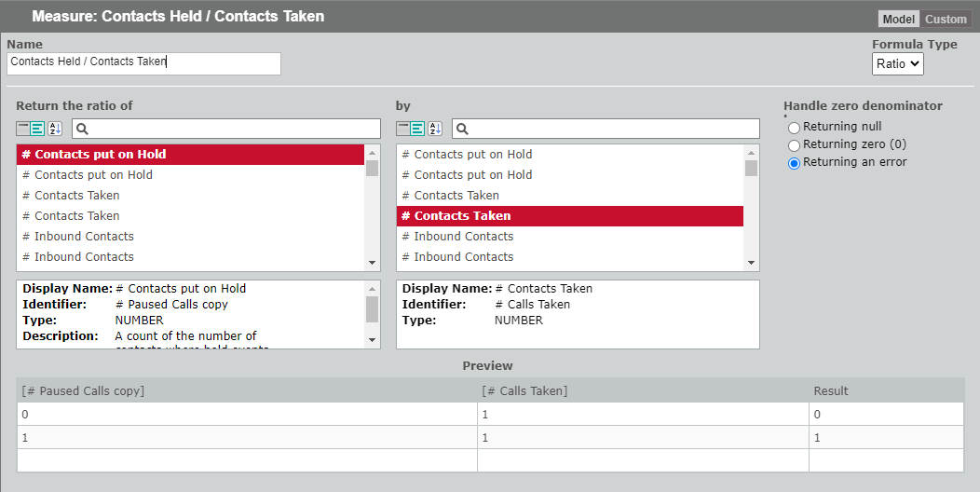The height and width of the screenshot is (492, 980).
Task: Click A-Z sort icon in "by" panel
Action: 435,129
